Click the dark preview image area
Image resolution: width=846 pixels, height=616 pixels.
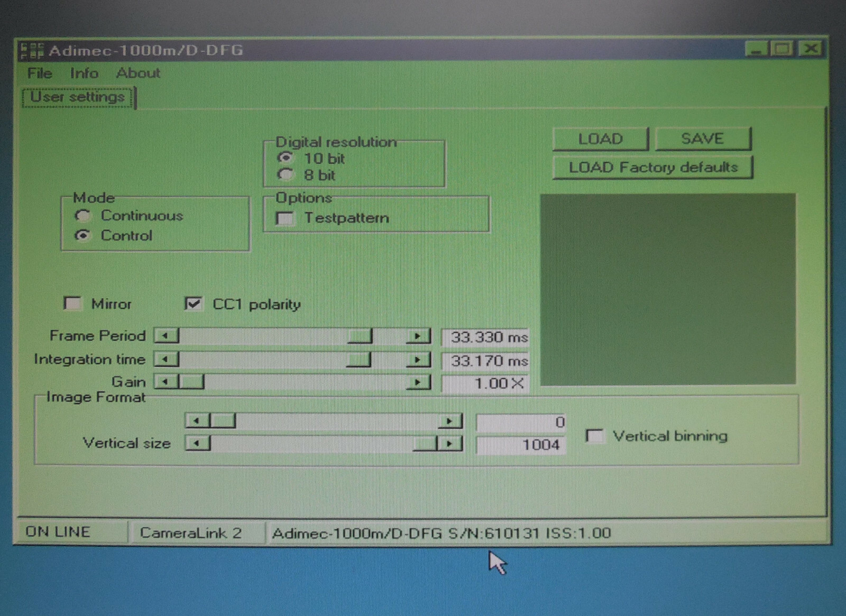click(x=668, y=289)
